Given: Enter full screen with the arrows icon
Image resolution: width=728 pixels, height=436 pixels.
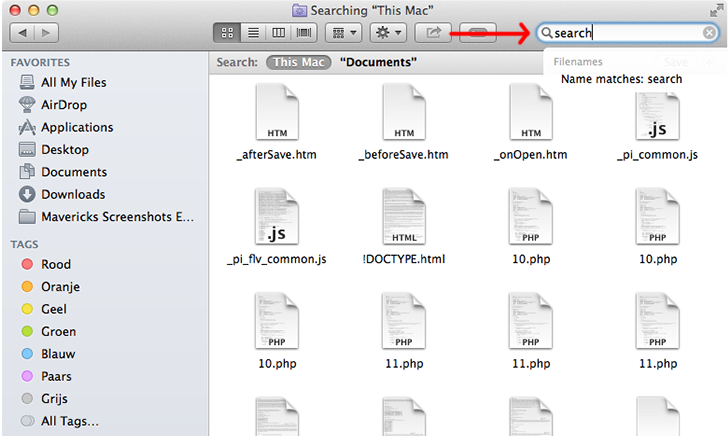Looking at the screenshot, I should [x=716, y=10].
